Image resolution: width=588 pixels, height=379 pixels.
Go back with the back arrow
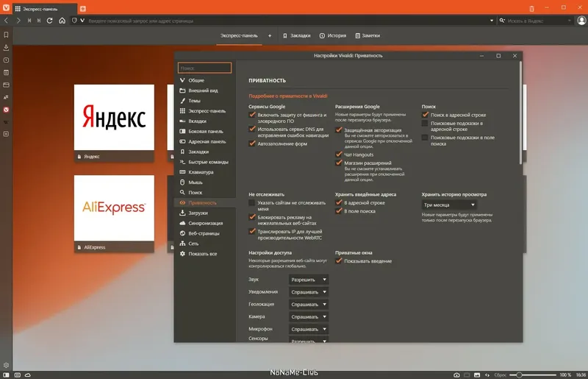coord(6,21)
